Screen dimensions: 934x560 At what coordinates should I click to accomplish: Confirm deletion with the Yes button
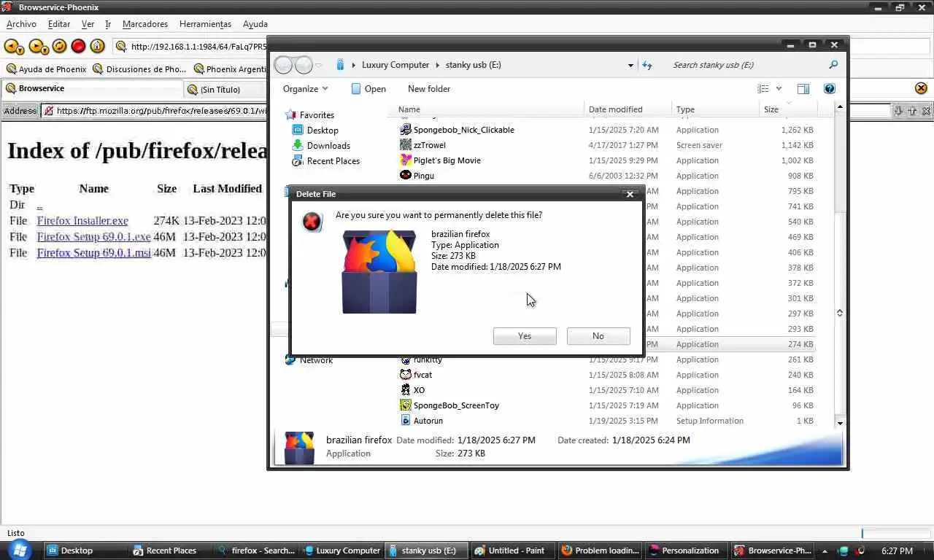pos(525,336)
